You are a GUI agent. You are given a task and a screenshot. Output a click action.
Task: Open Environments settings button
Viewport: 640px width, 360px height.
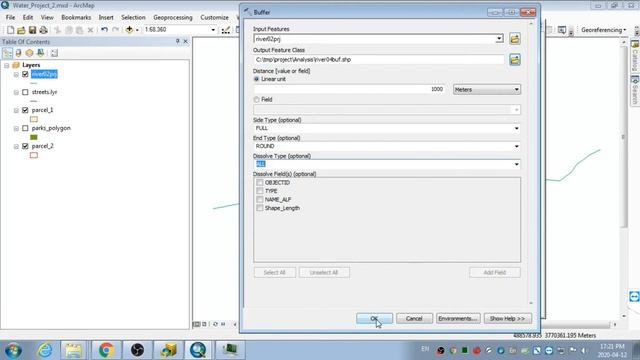[458, 318]
